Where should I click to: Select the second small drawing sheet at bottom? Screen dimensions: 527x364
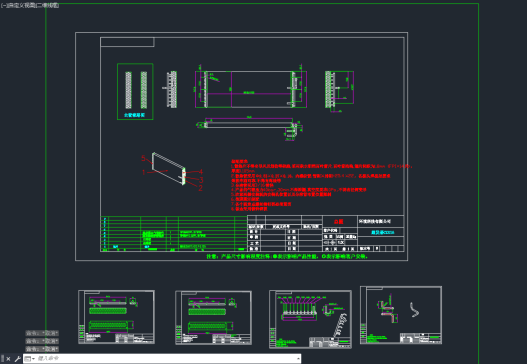point(213,318)
